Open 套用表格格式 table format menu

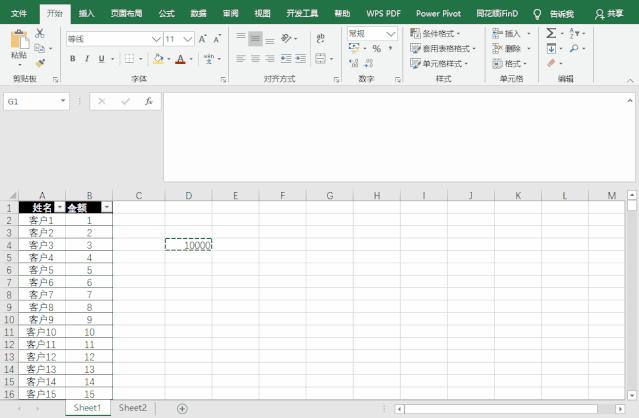[x=443, y=48]
